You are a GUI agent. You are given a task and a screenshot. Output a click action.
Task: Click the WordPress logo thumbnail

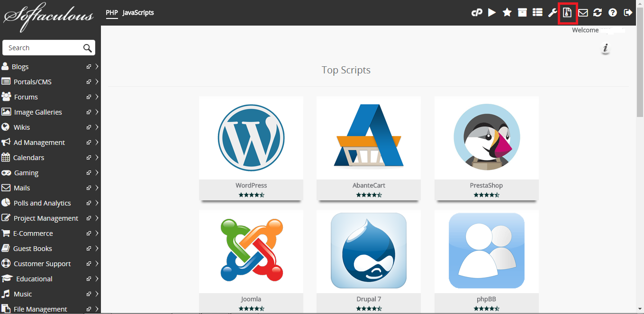[x=251, y=138]
